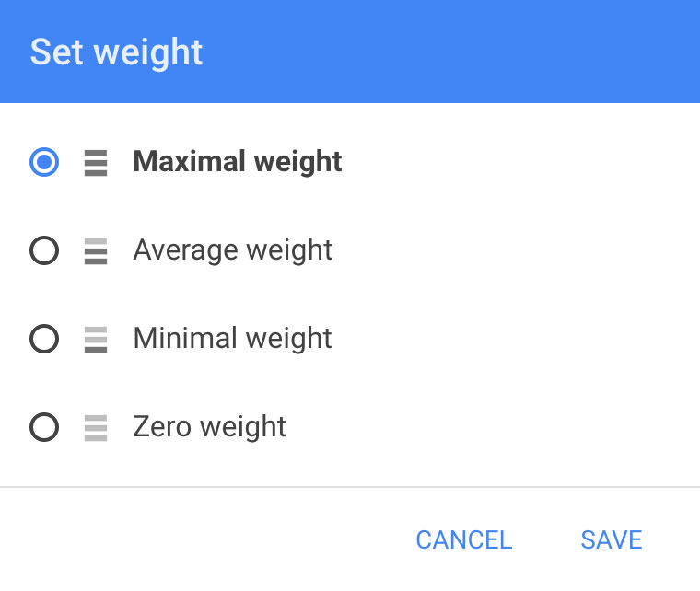Viewport: 700px width, 591px height.
Task: Click the "Average weight" label text
Action: click(x=232, y=250)
